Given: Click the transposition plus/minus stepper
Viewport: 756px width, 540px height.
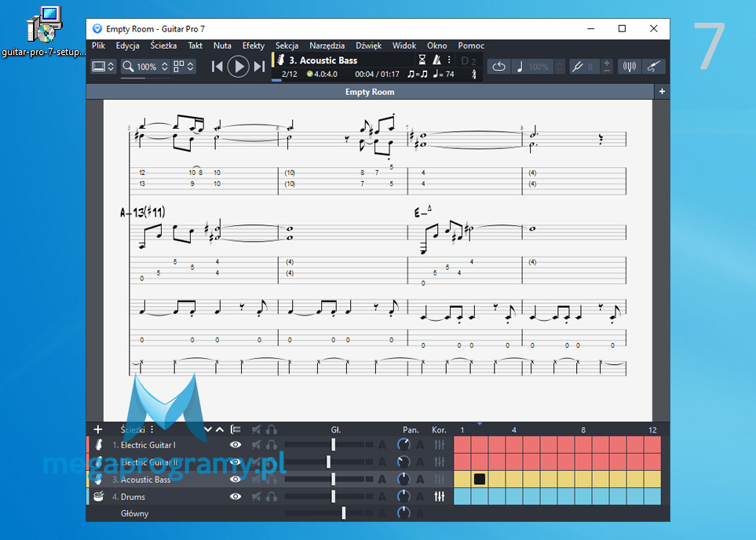Looking at the screenshot, I should pos(607,67).
